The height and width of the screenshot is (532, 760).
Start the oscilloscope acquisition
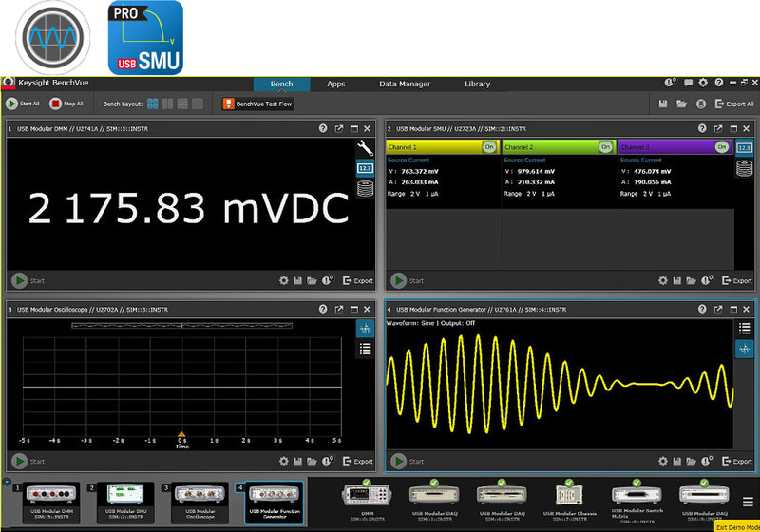pos(19,461)
